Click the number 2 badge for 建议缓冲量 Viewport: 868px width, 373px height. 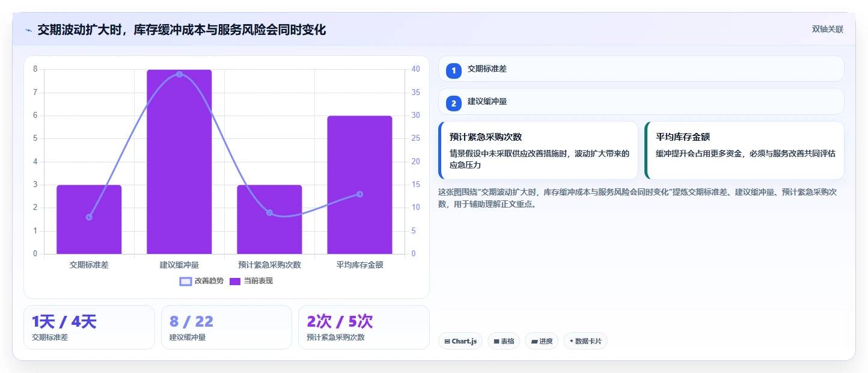[x=454, y=103]
